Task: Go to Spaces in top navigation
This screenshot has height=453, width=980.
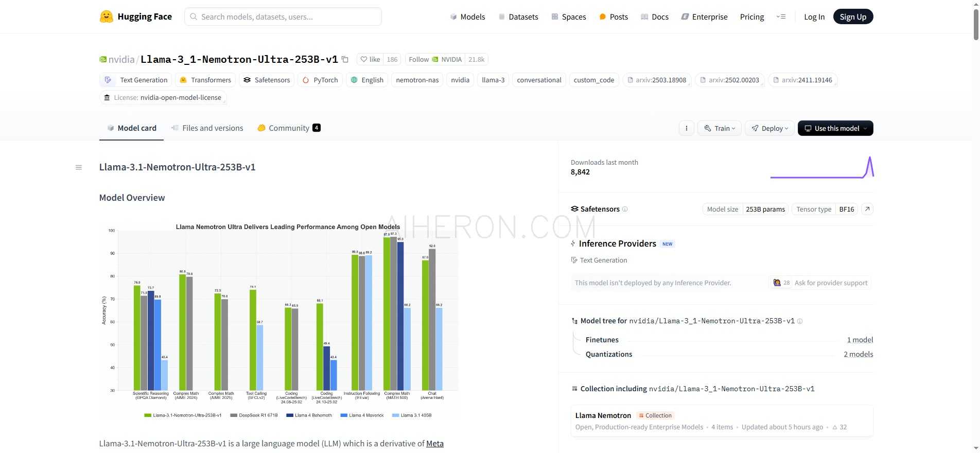Action: [x=569, y=17]
